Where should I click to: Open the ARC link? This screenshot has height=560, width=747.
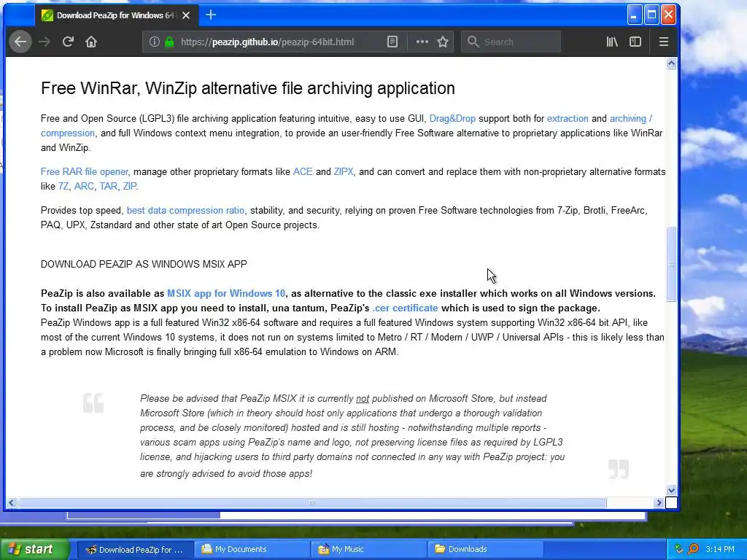tap(84, 186)
